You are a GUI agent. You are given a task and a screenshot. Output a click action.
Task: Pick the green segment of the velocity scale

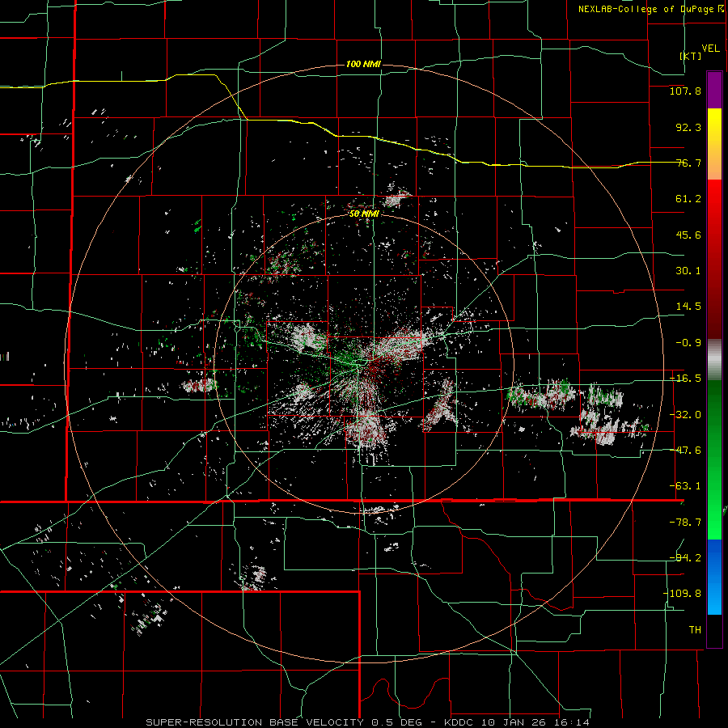(714, 459)
